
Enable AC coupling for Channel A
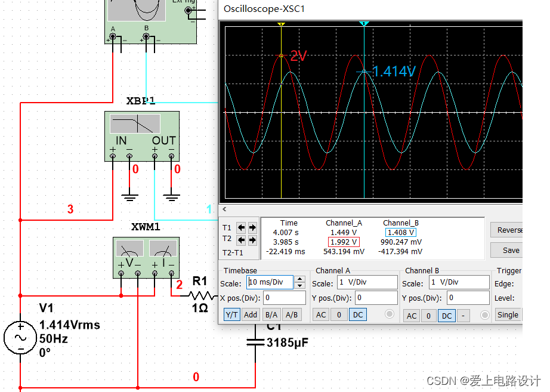(x=320, y=315)
